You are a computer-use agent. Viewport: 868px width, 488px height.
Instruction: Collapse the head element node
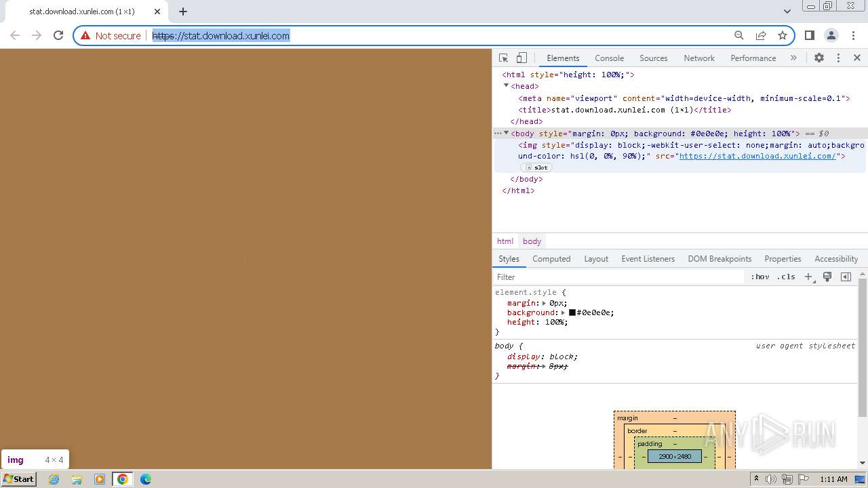tap(506, 86)
